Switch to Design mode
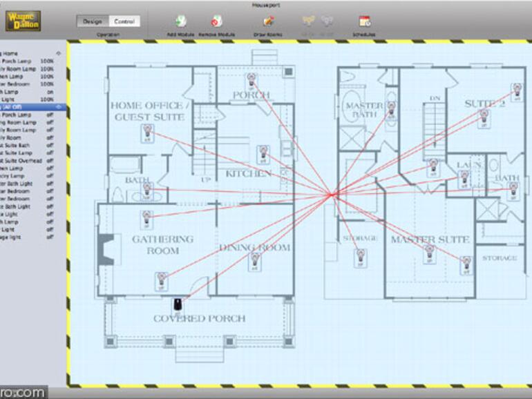 click(x=93, y=21)
